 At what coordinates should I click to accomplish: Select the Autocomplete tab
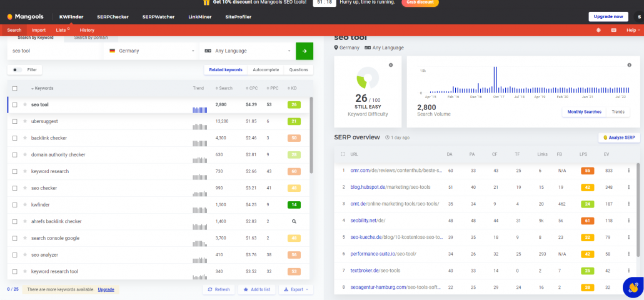click(266, 70)
